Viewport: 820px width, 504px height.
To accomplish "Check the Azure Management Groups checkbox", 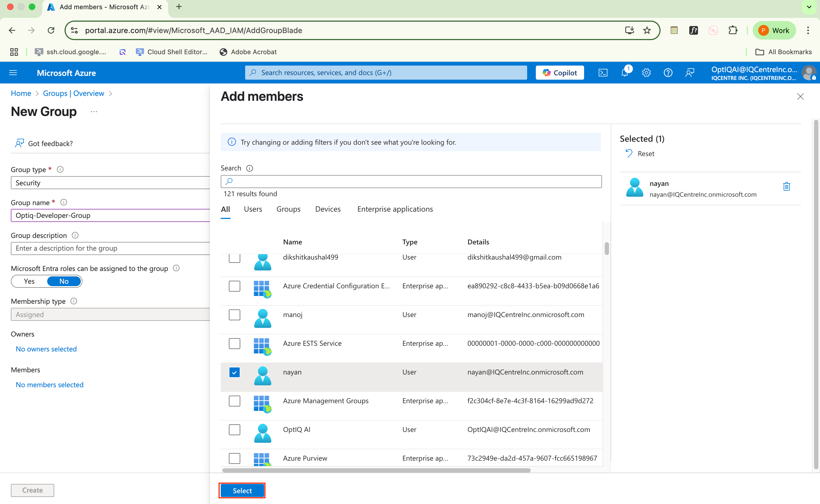I will [x=235, y=401].
